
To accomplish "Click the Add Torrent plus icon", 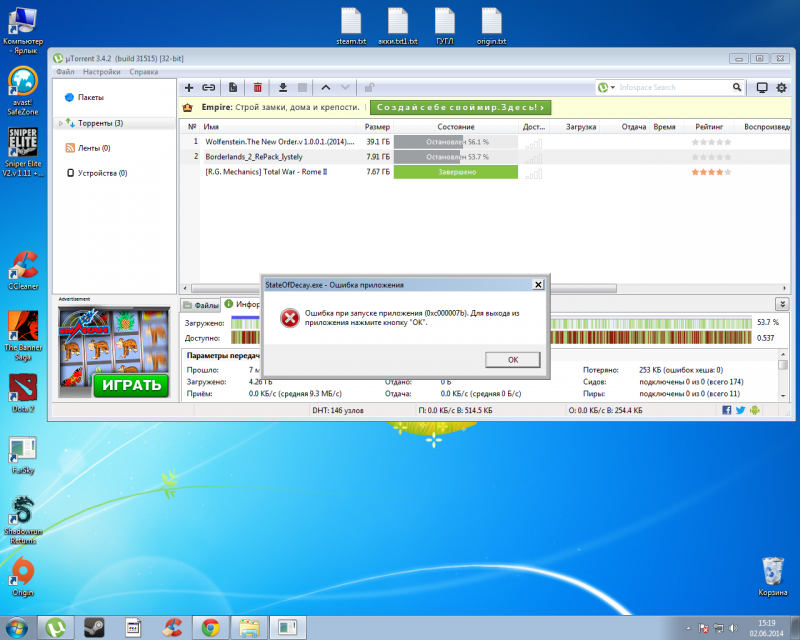I will click(189, 88).
